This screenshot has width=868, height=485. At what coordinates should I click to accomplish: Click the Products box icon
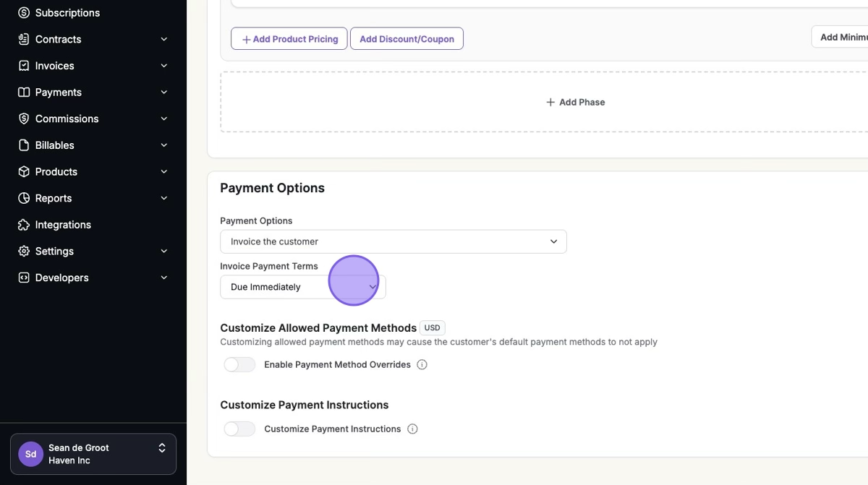[x=24, y=172]
